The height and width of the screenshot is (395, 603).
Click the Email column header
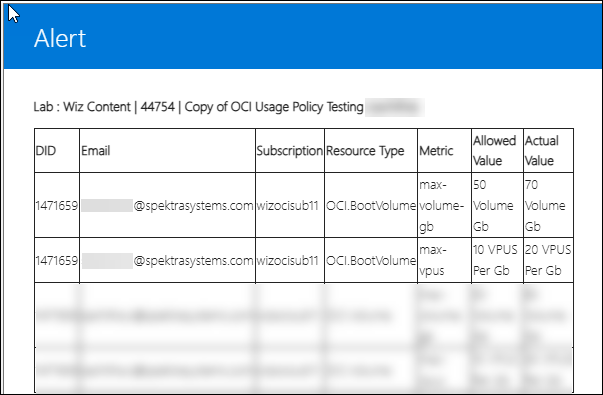[96, 150]
